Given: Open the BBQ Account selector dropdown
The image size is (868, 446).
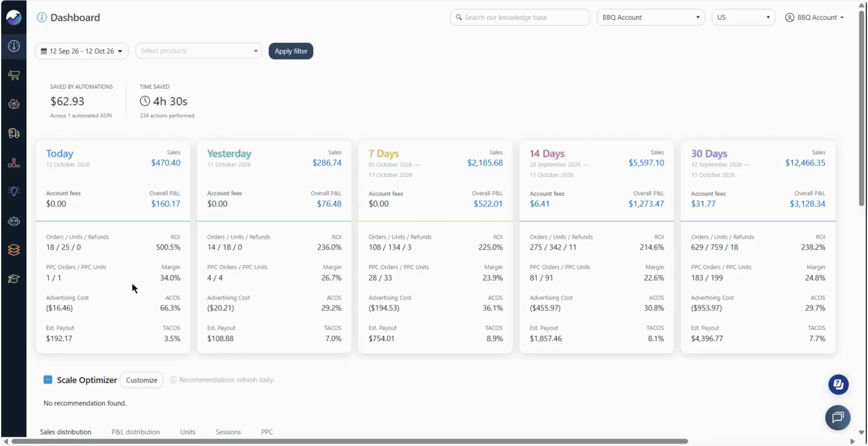Looking at the screenshot, I should 651,17.
